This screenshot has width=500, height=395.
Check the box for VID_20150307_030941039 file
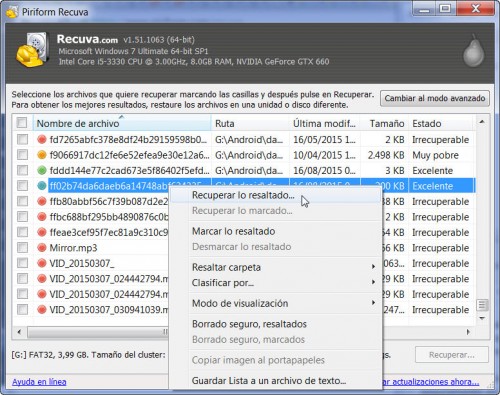tap(22, 310)
